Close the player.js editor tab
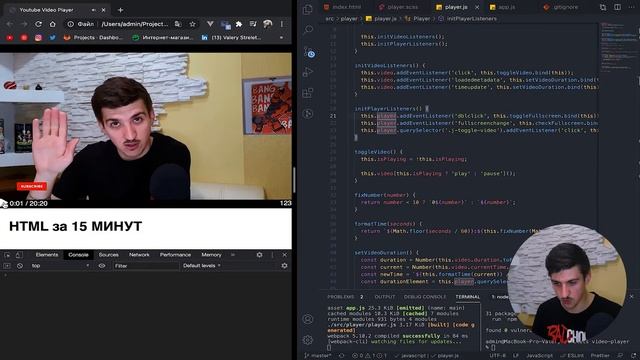The image size is (640, 360). click(477, 7)
